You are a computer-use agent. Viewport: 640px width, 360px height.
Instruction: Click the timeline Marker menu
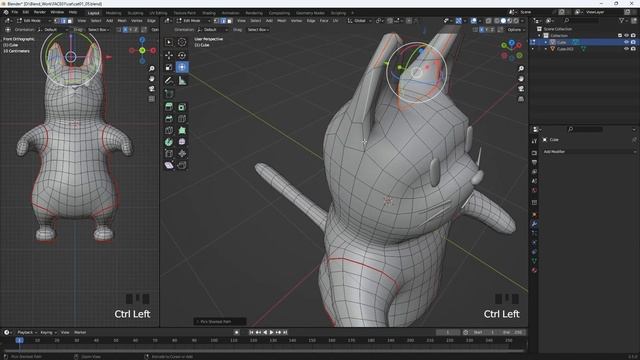(x=80, y=332)
